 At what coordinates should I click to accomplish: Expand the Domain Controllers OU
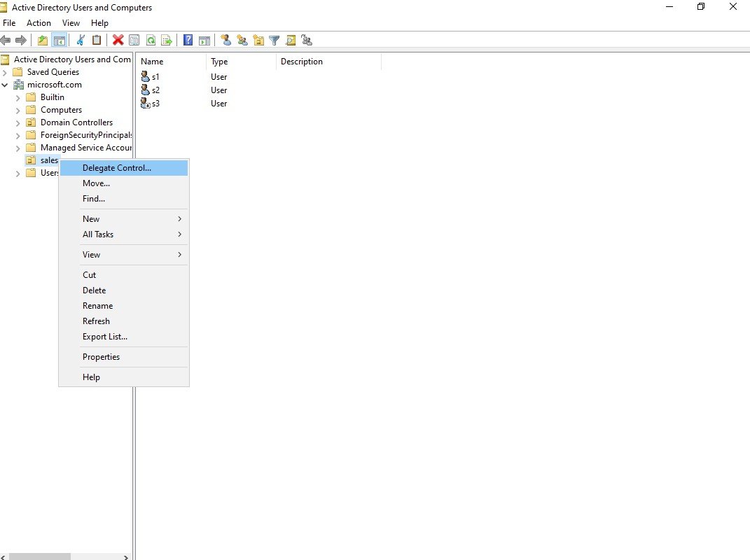pyautogui.click(x=18, y=123)
